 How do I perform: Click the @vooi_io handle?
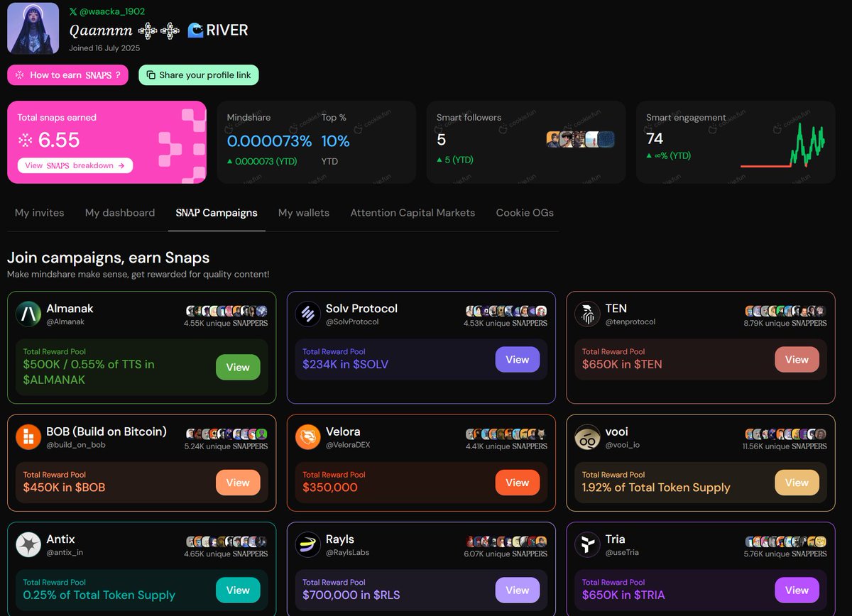pyautogui.click(x=623, y=445)
